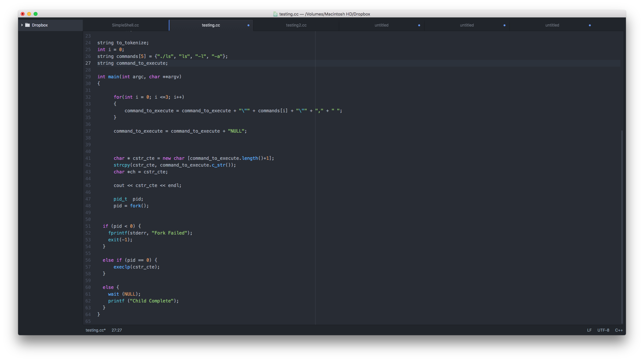Click on the commands[5] array declaration line
The width and height of the screenshot is (644, 361).
(x=163, y=56)
